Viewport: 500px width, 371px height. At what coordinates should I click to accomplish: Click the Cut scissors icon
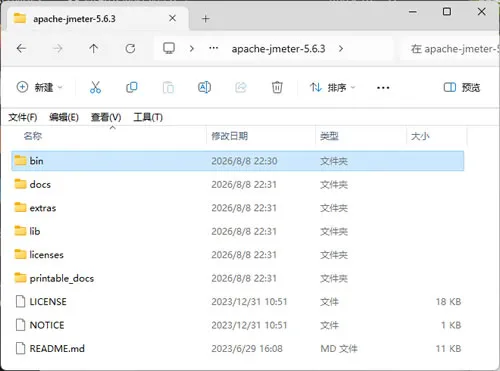pos(95,87)
